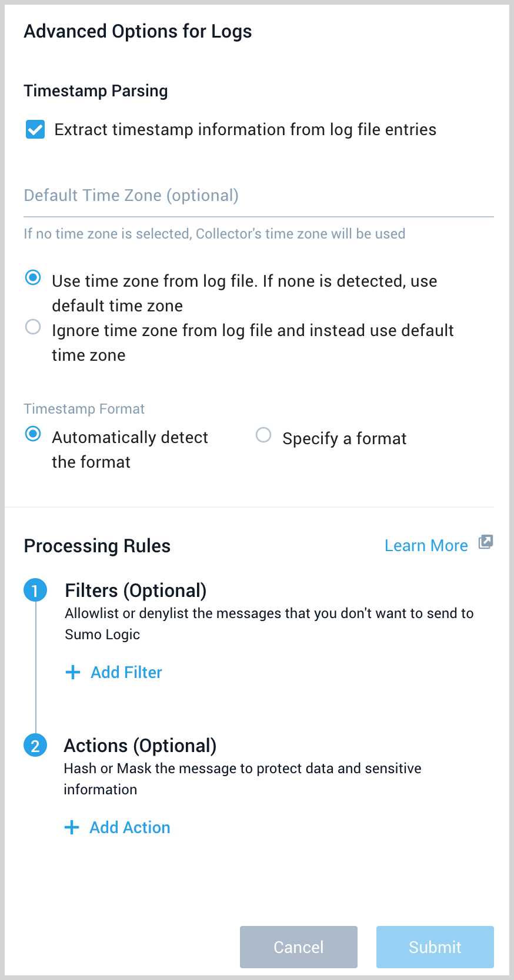The image size is (514, 980).
Task: Click the plus icon next to Add Filter
Action: coord(72,672)
